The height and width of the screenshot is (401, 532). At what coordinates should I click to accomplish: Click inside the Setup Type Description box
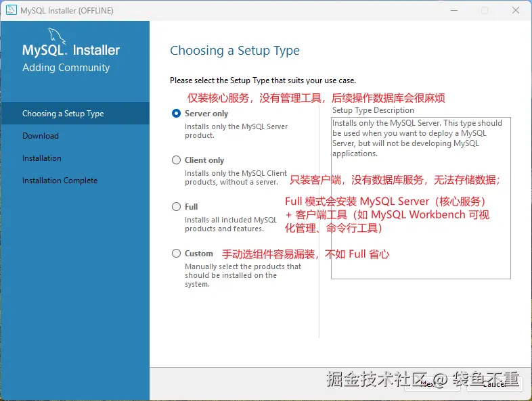coord(421,198)
